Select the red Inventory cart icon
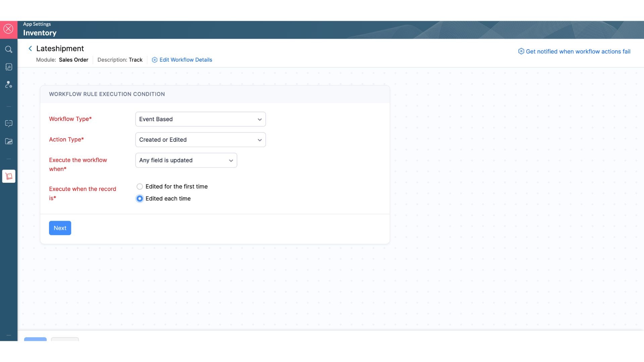This screenshot has width=644, height=362. point(9,176)
